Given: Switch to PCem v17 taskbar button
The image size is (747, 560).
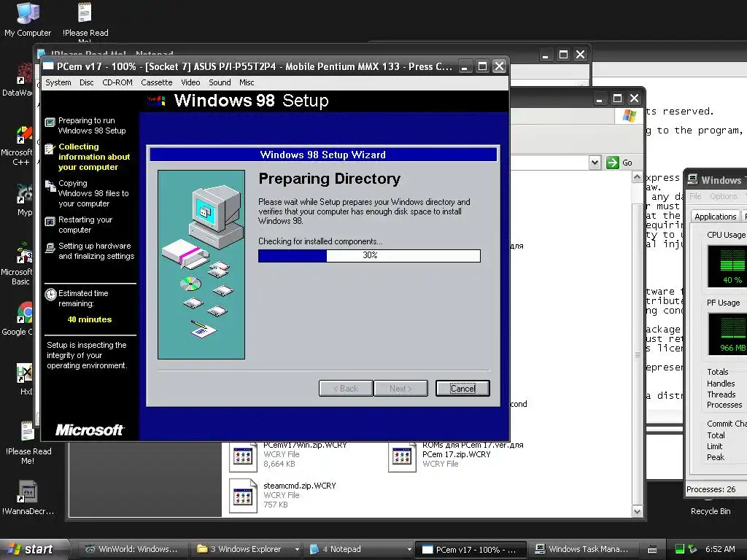Looking at the screenshot, I should pos(471,550).
